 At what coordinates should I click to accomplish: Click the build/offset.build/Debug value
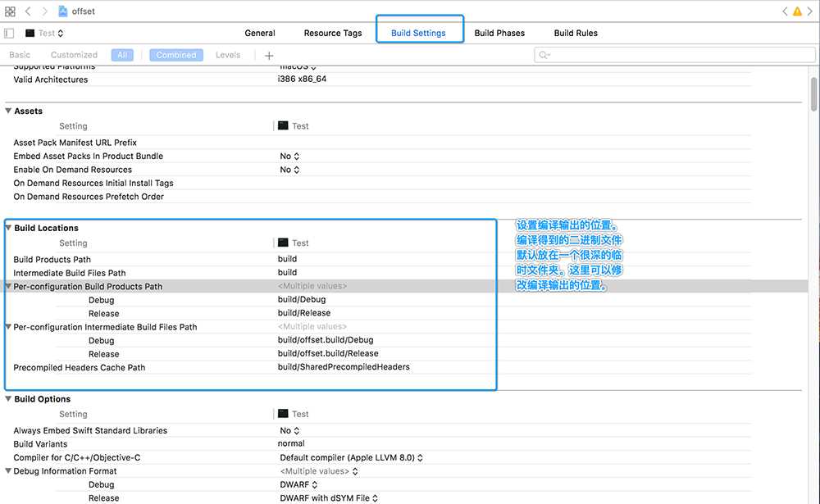click(x=326, y=340)
